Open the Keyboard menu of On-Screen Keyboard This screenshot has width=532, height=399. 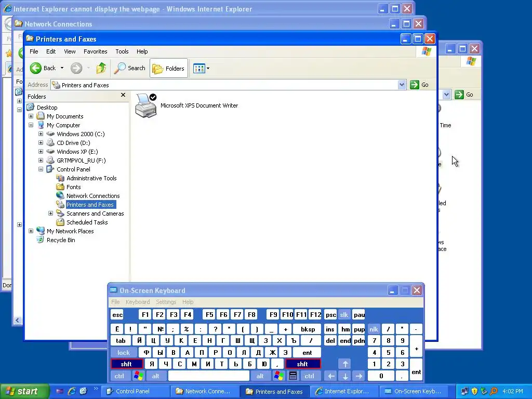click(137, 302)
